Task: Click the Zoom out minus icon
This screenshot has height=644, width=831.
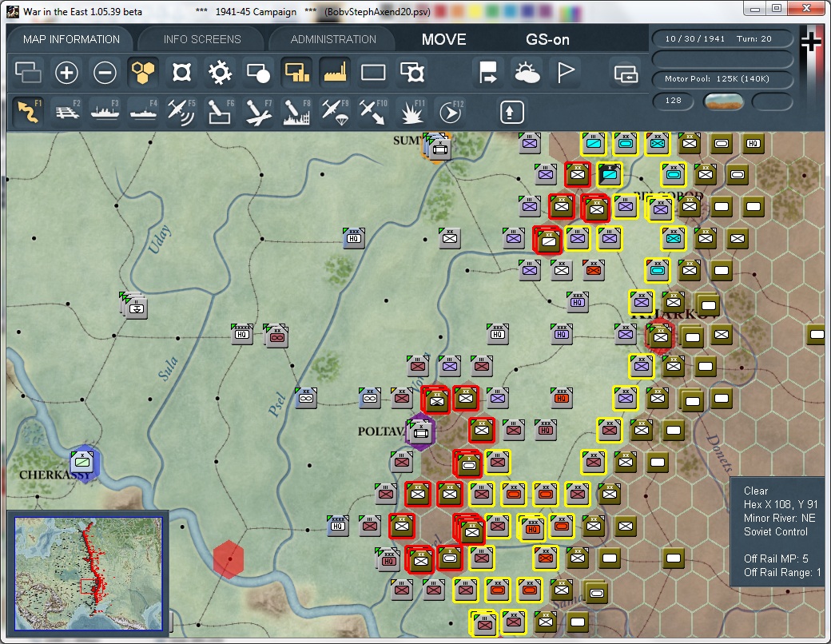Action: tap(105, 72)
